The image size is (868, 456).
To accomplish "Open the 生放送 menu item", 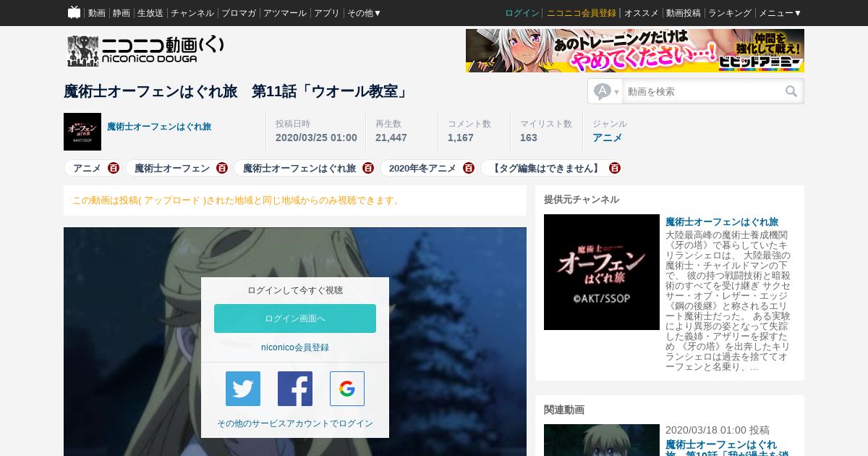I will click(150, 13).
